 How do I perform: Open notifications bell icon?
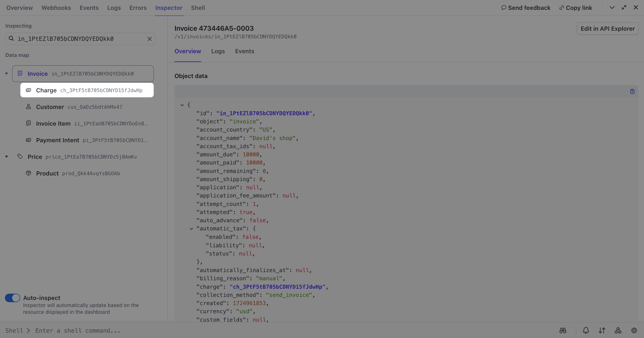[586, 330]
